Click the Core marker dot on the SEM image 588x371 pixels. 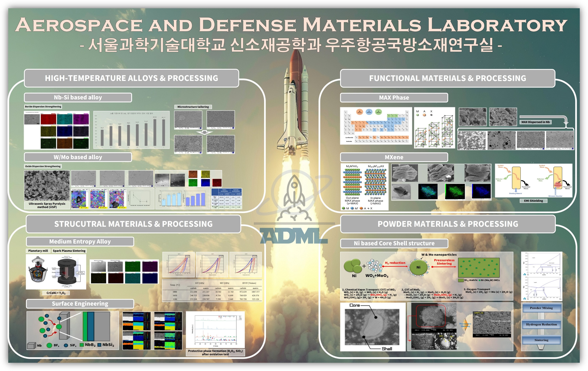tap(376, 318)
